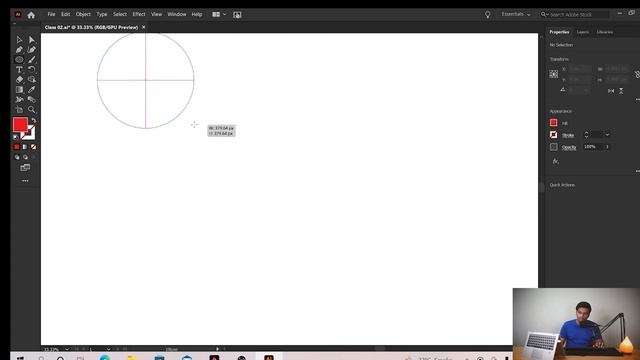Expand the Opacity value arrow
Viewport: 640px width, 360px height.
(x=607, y=147)
